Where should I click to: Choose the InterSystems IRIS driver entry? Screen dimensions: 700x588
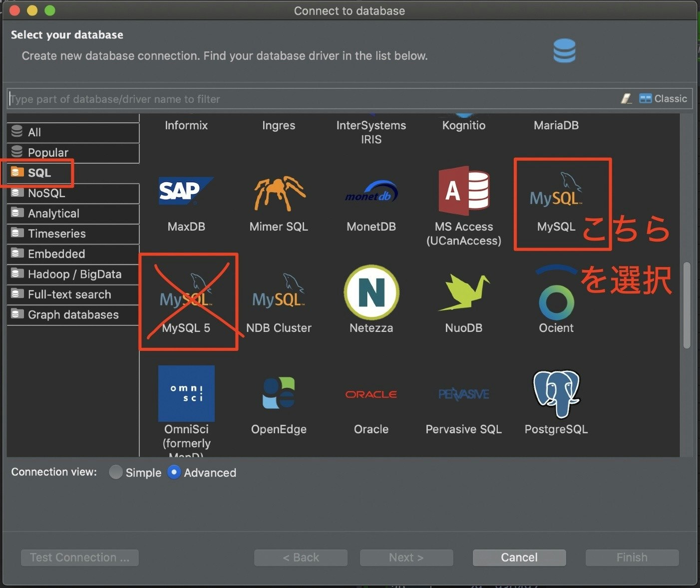[371, 132]
